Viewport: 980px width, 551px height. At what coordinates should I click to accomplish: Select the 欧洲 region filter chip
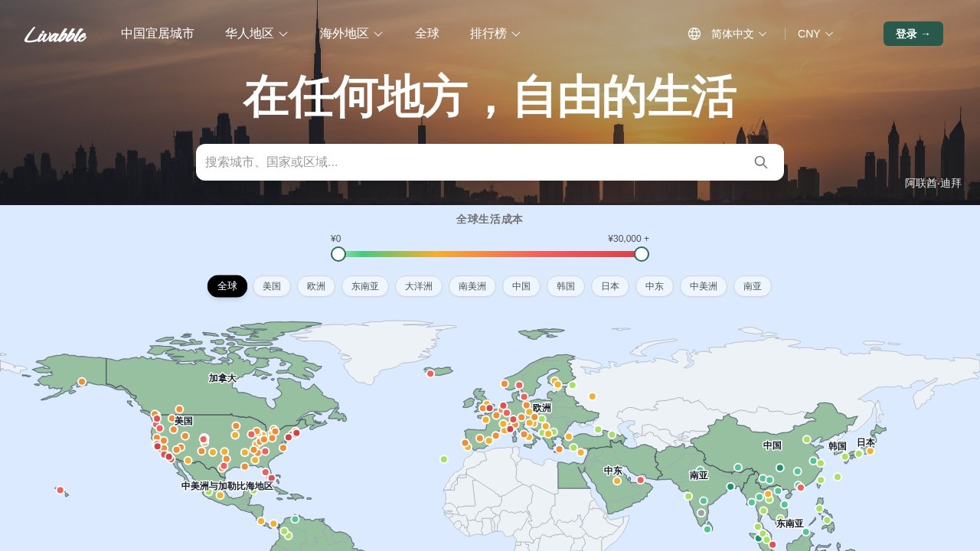pyautogui.click(x=316, y=286)
